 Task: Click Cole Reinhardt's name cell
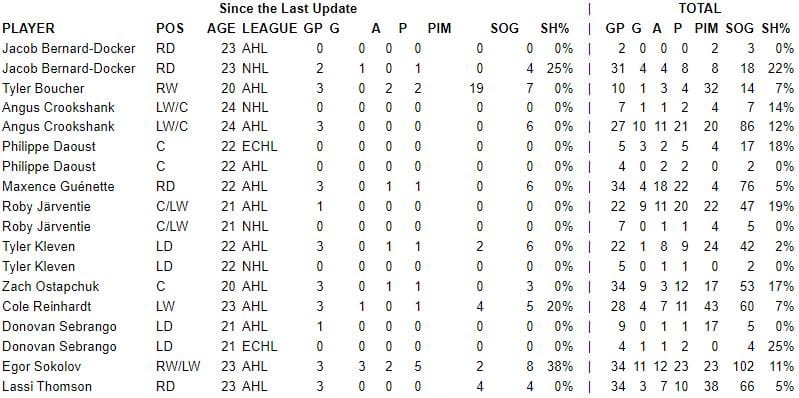coord(47,306)
